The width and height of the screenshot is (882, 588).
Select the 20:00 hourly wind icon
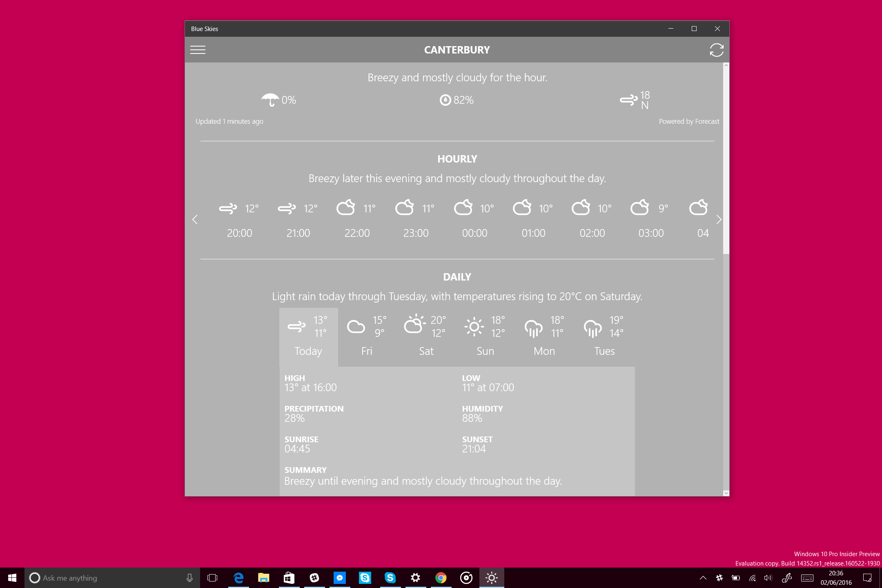click(228, 208)
